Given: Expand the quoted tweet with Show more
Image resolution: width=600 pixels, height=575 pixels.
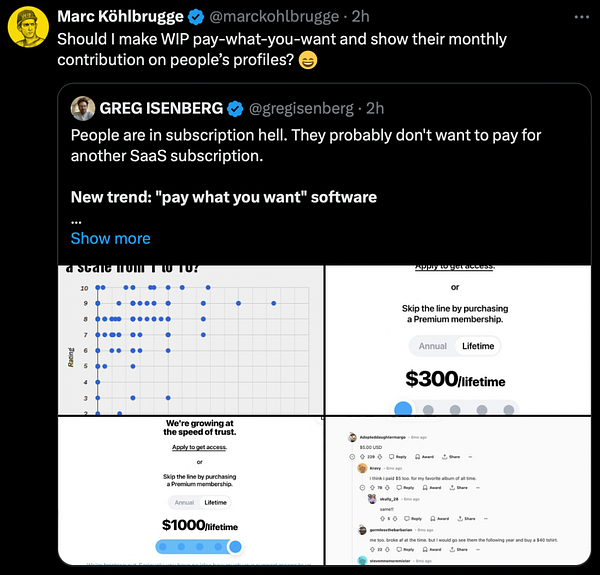Looking at the screenshot, I should (111, 238).
